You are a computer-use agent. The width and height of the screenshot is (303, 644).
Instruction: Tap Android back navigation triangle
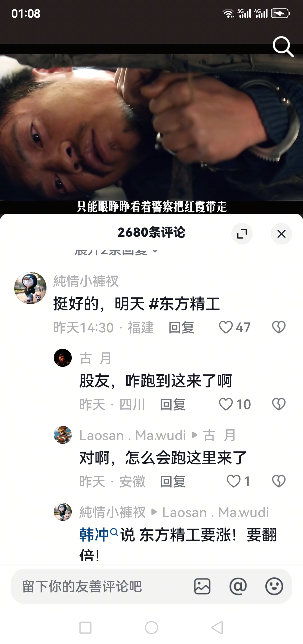coord(217,628)
